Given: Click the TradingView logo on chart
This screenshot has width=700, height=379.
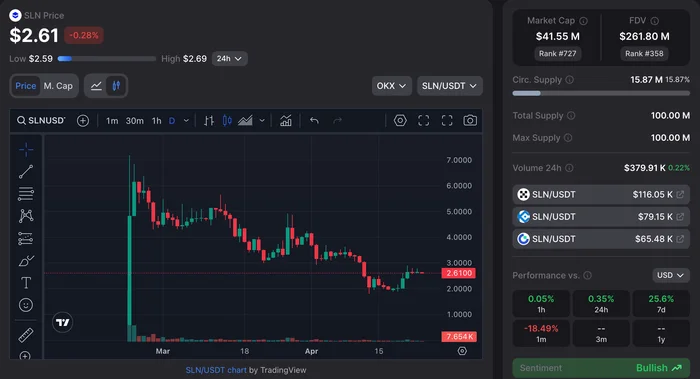Looking at the screenshot, I should pyautogui.click(x=62, y=322).
